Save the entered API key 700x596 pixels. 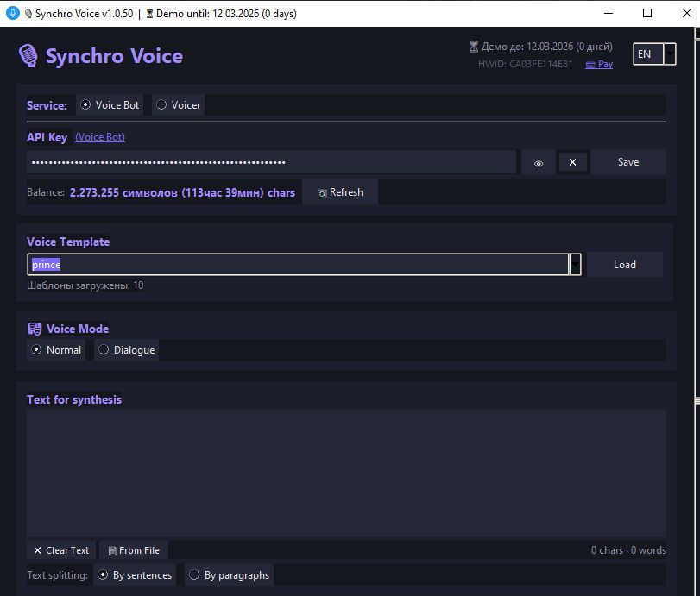pos(627,161)
